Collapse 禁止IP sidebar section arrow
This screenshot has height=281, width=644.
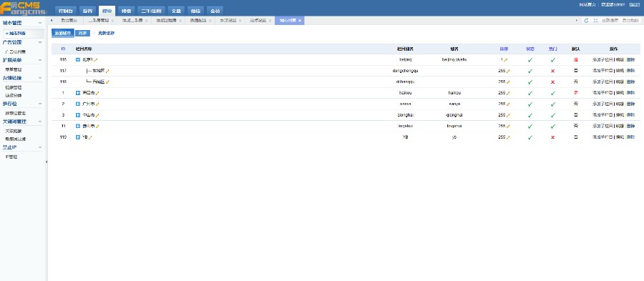(40, 147)
